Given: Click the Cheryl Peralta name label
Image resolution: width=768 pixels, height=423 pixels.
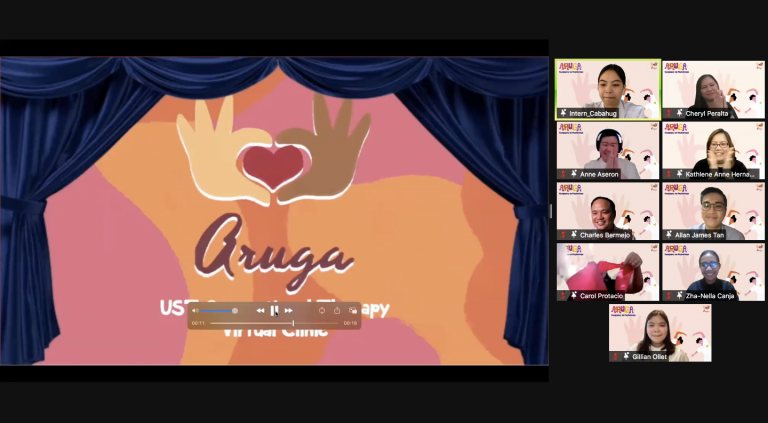Looking at the screenshot, I should click(707, 114).
